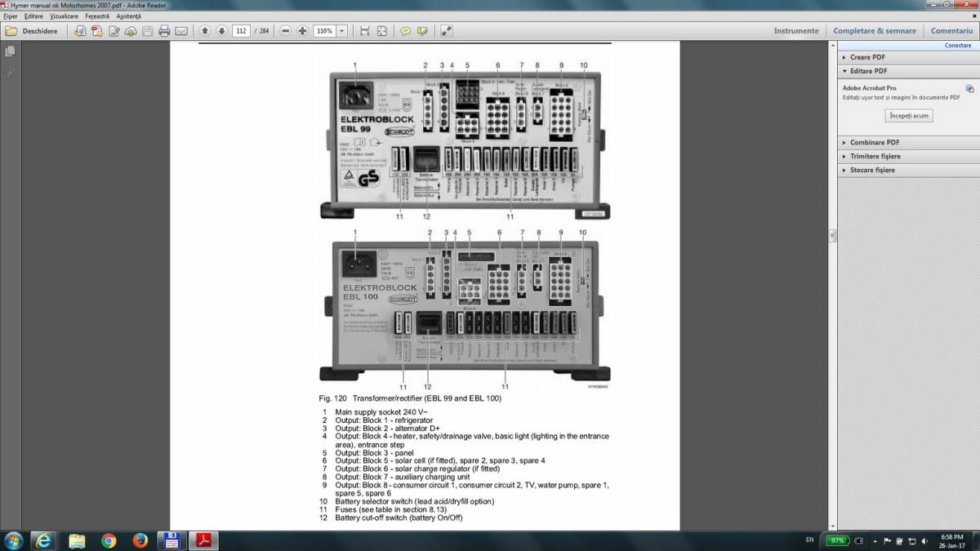Zoom out with the minus button

pos(286,31)
